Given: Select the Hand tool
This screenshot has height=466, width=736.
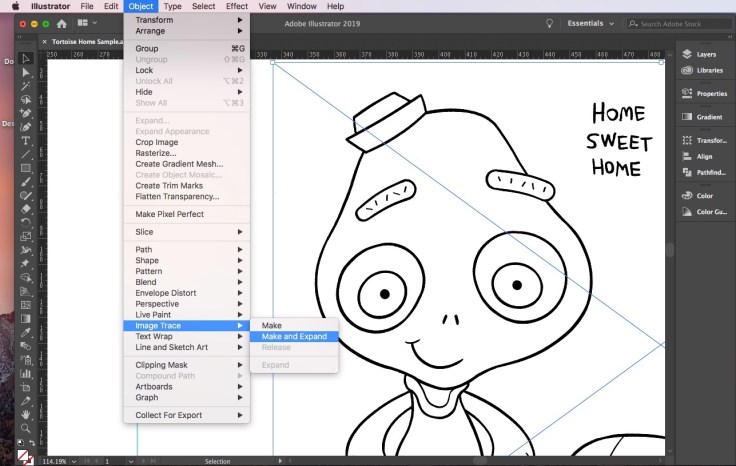Looking at the screenshot, I should click(x=27, y=413).
